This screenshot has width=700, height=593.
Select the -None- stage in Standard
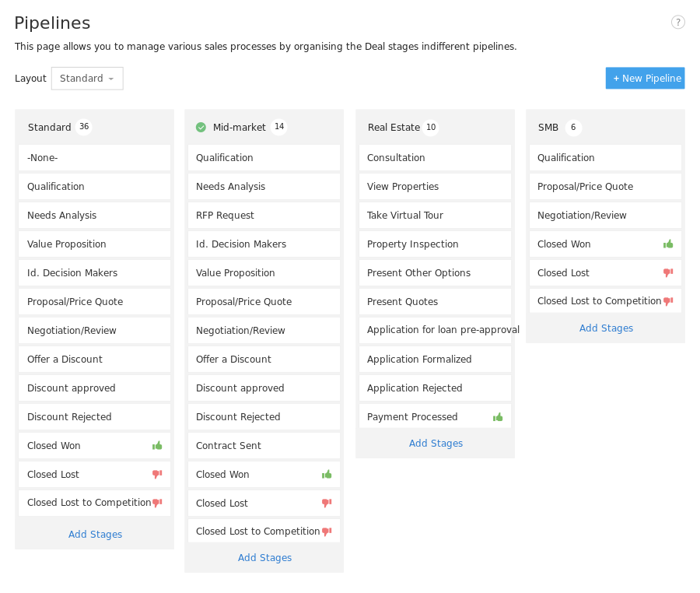[94, 158]
